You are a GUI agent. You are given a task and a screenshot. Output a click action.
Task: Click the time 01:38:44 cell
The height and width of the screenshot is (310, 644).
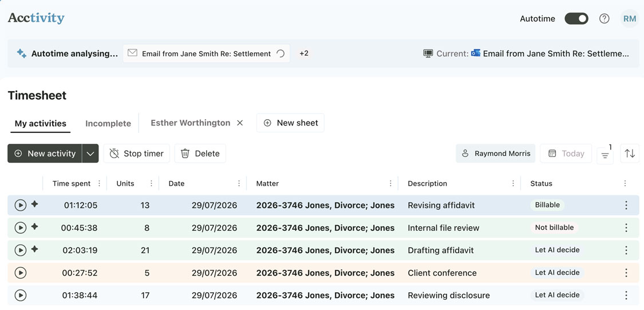pyautogui.click(x=80, y=295)
